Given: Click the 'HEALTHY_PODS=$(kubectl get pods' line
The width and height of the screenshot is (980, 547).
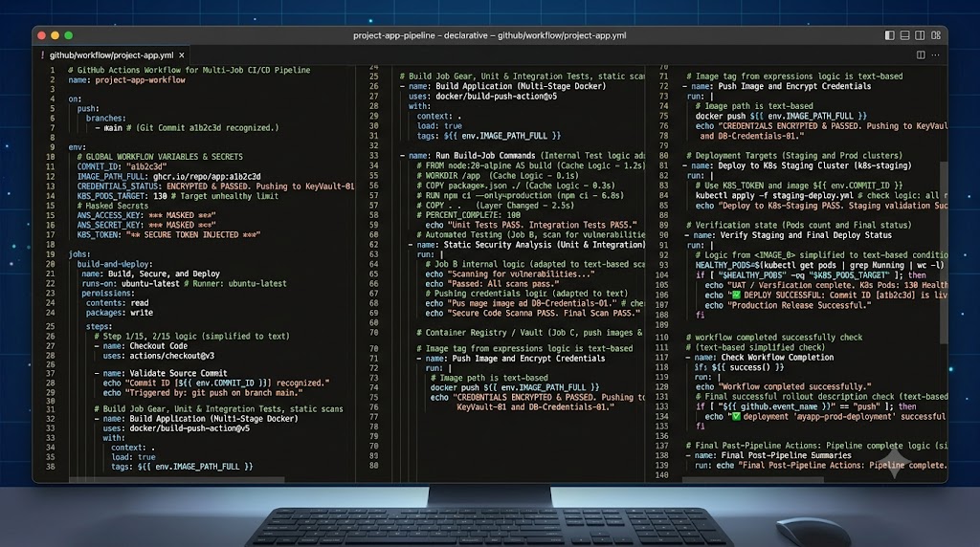Looking at the screenshot, I should 821,266.
